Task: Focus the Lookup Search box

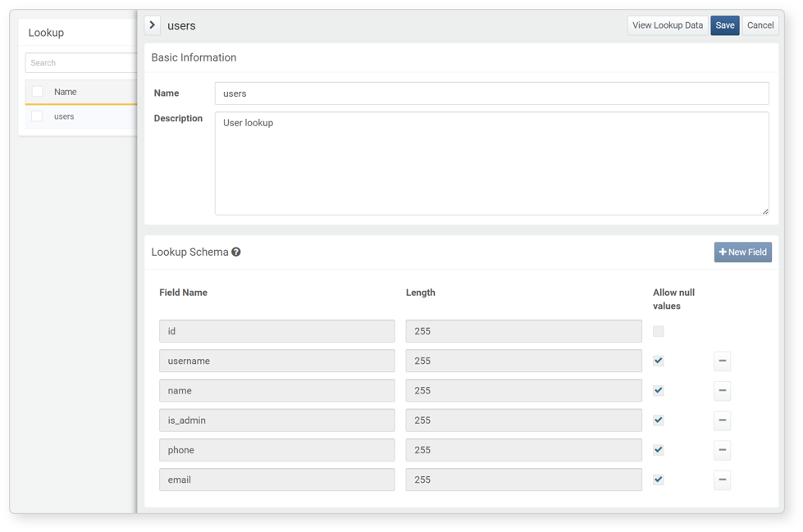Action: [81, 62]
